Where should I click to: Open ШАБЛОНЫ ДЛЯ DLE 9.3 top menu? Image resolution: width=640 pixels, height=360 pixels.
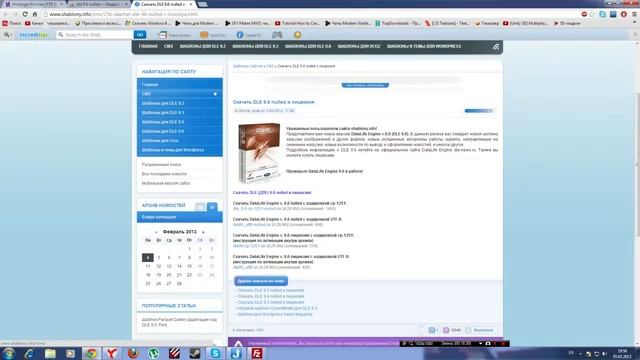tap(255, 47)
